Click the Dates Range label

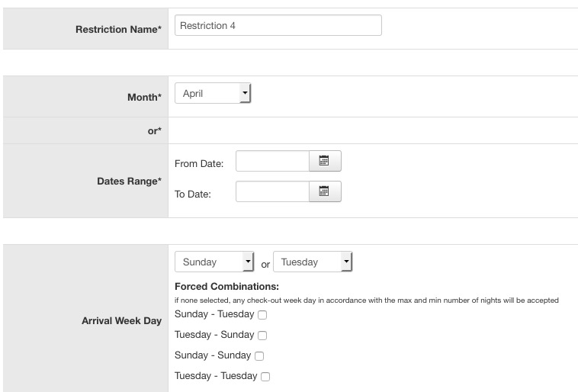tap(130, 181)
